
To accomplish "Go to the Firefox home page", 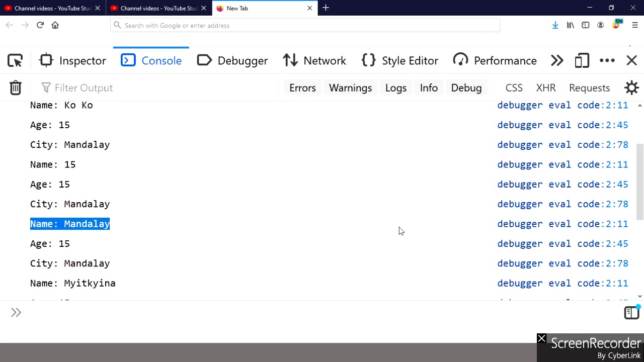I will tap(55, 25).
